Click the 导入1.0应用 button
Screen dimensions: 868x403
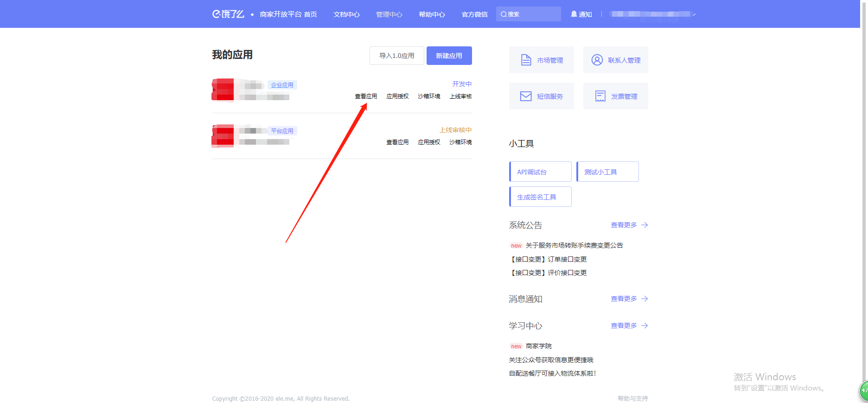pyautogui.click(x=396, y=56)
